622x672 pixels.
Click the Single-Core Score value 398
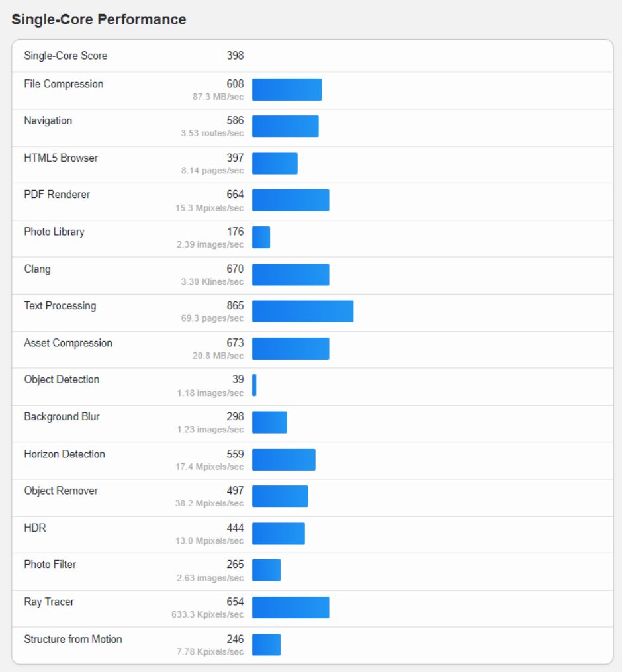pos(235,56)
